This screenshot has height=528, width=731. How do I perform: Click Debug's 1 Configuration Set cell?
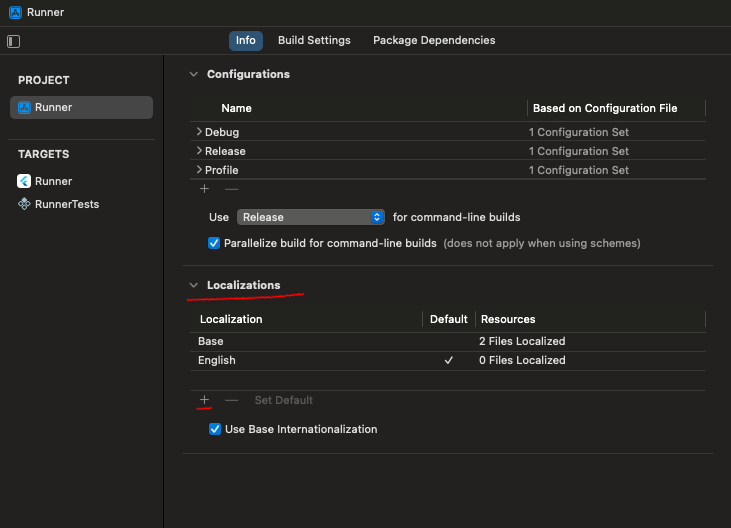(579, 132)
